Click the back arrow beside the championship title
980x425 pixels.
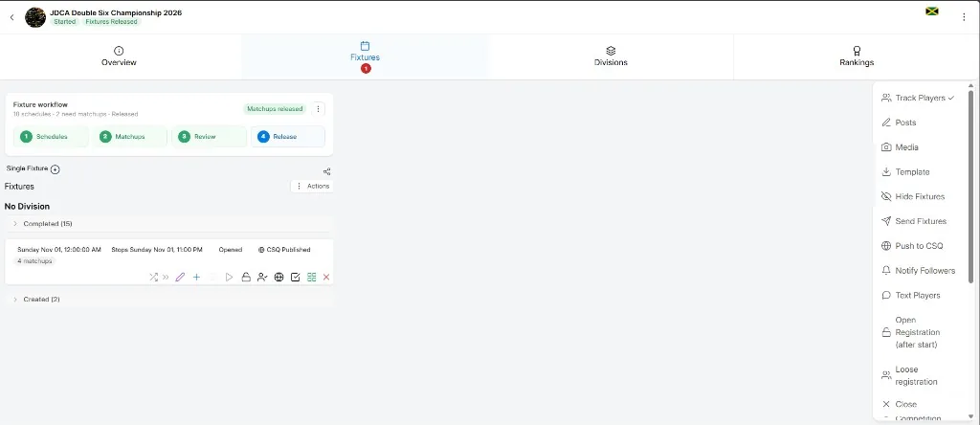pos(11,17)
